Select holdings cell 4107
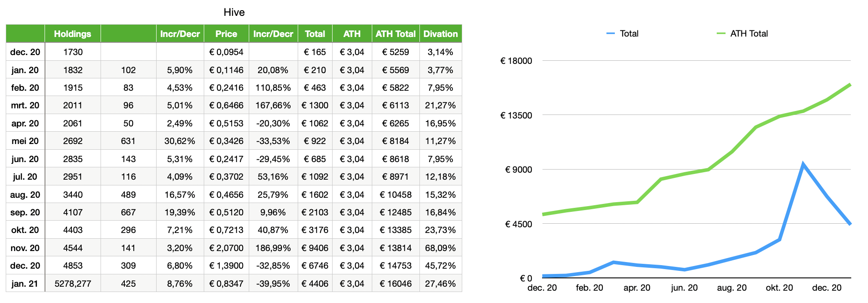 pyautogui.click(x=73, y=212)
